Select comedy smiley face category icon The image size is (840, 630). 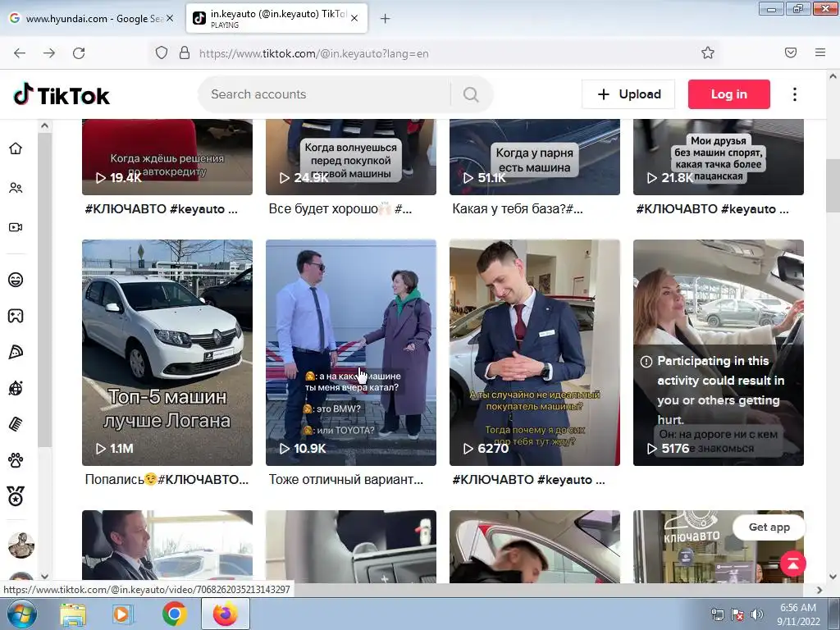click(x=16, y=280)
